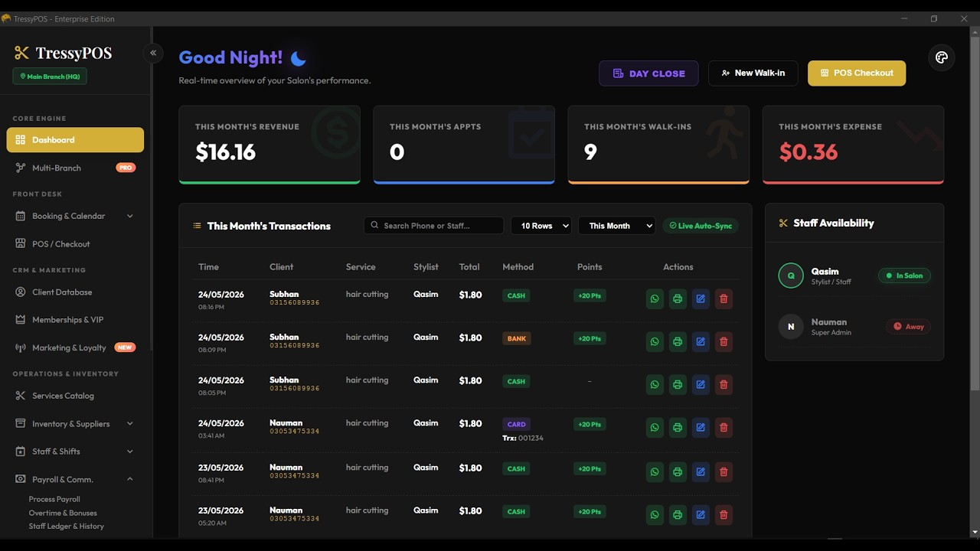
Task: Click the DAY CLOSE button
Action: (x=648, y=73)
